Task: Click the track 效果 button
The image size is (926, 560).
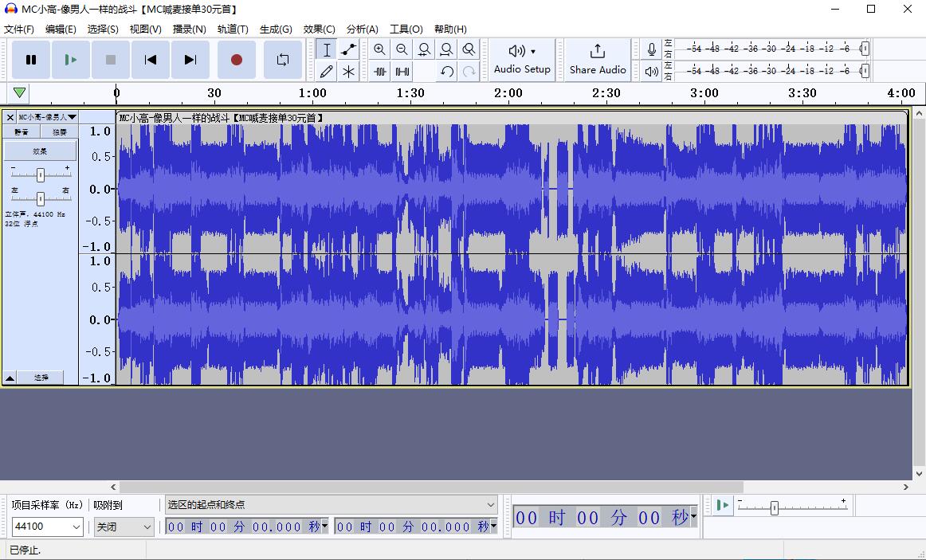Action: 41,151
